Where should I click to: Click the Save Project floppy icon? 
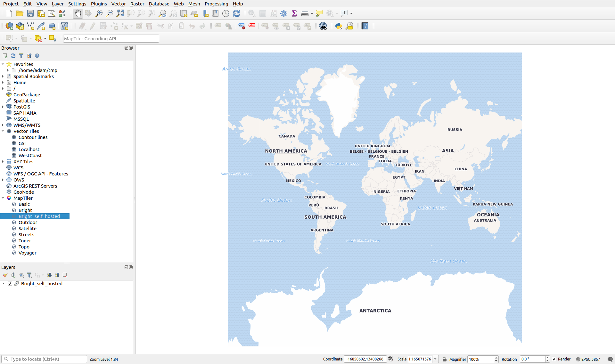30,13
